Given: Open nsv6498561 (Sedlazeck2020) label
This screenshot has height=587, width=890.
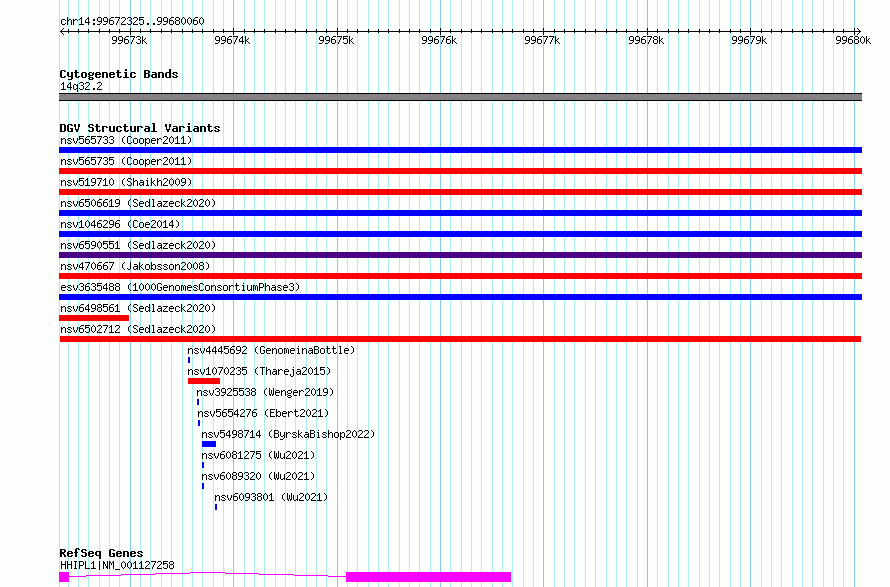Looking at the screenshot, I should 138,308.
